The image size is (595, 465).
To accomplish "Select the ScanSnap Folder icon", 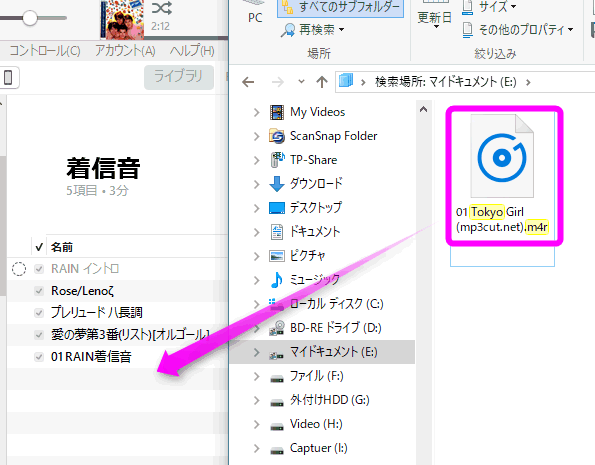I will pyautogui.click(x=277, y=136).
